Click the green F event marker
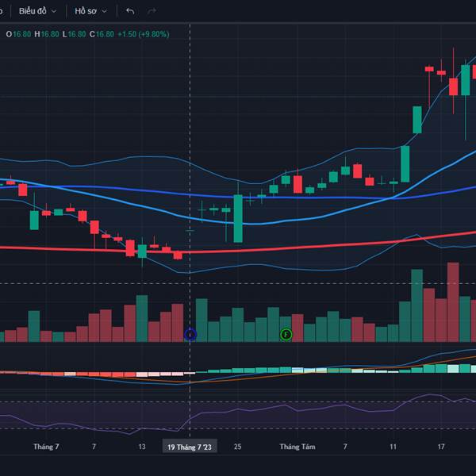Viewport: 476px width, 476px height. (286, 335)
